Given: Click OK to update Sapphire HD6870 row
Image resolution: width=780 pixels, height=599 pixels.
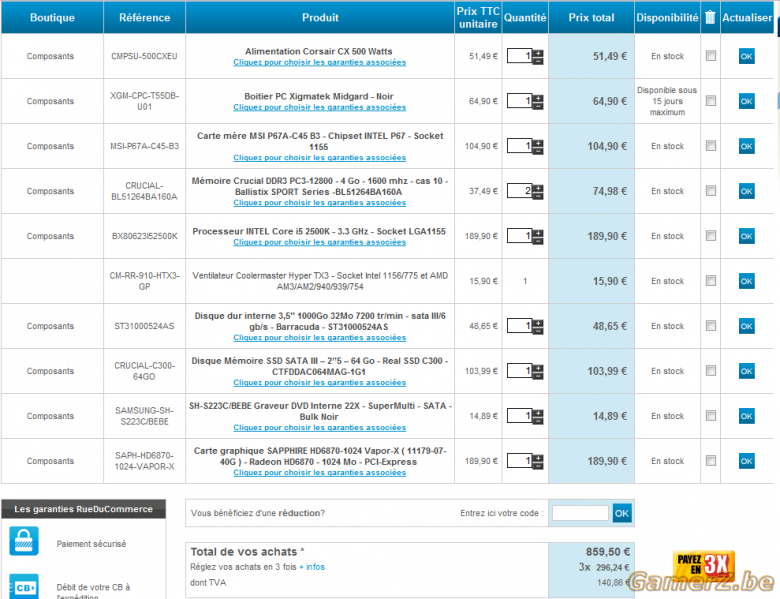Looking at the screenshot, I should coord(746,461).
